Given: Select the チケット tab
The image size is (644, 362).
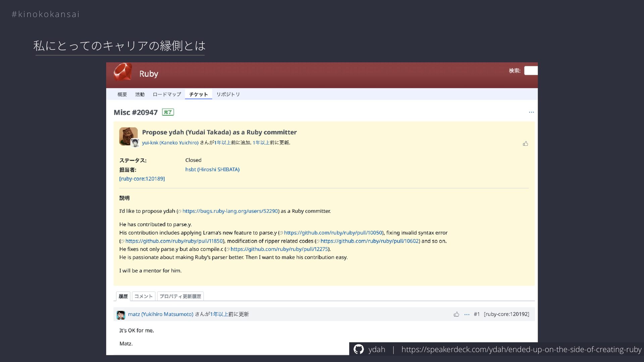Looking at the screenshot, I should coord(198,94).
